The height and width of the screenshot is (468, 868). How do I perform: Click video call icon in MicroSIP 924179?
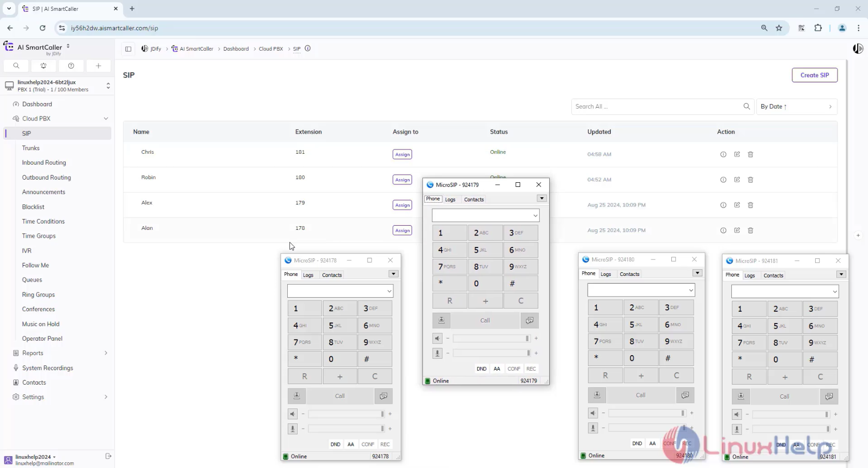click(442, 320)
